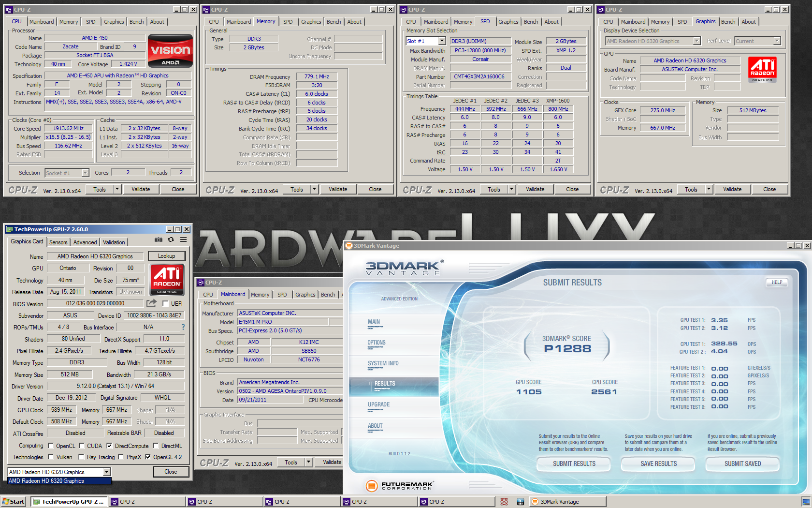Click the tray icon left of 3DMark Vantage button

coord(521,502)
